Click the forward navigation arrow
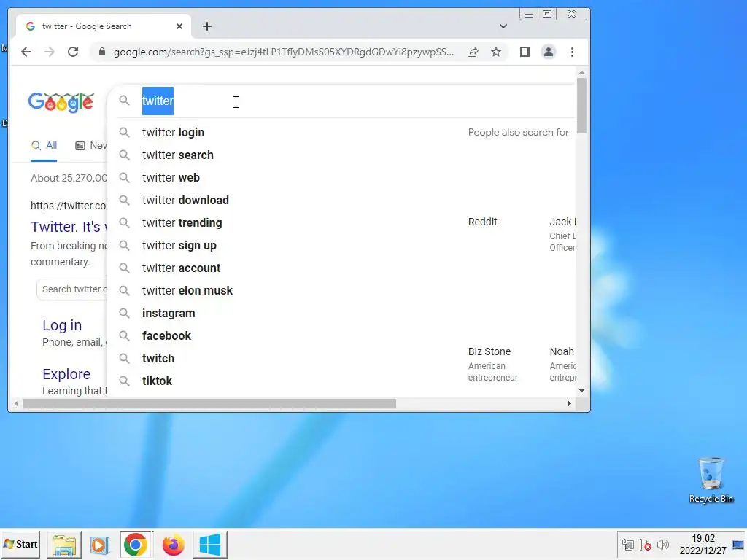Image resolution: width=747 pixels, height=560 pixels. click(x=50, y=52)
